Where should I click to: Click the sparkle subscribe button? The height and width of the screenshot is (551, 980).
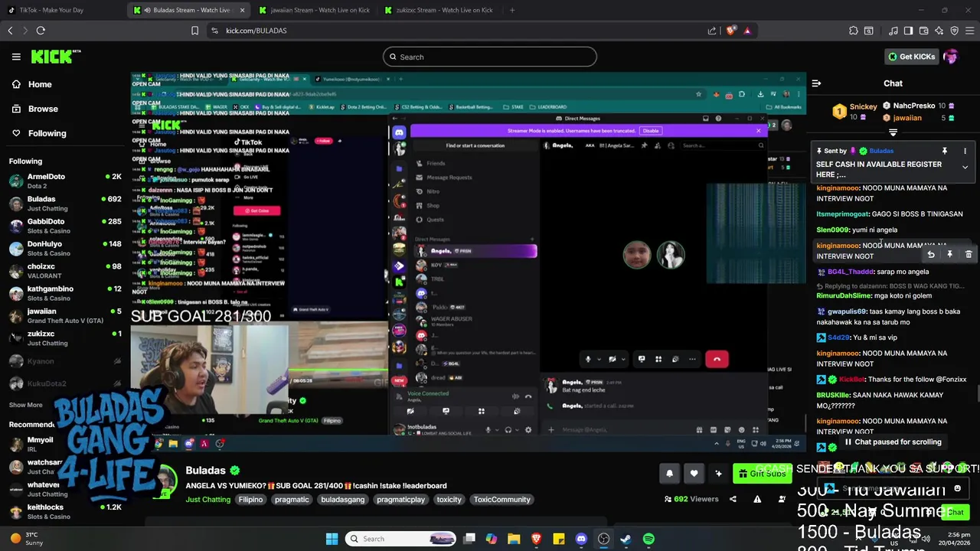tap(718, 474)
